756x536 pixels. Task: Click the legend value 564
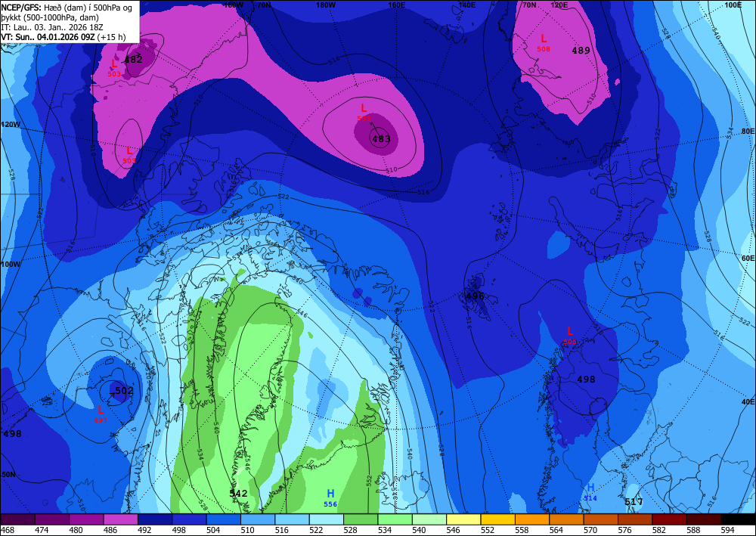coord(556,530)
